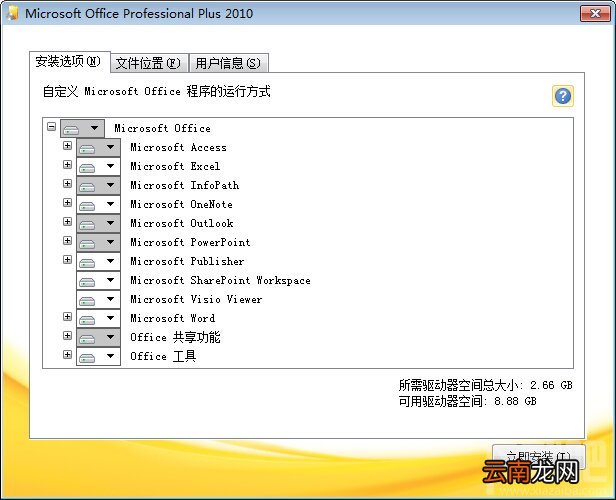Screen dimensions: 616x500
Task: Switch to the 文件位置(F) tab
Action: [x=149, y=63]
